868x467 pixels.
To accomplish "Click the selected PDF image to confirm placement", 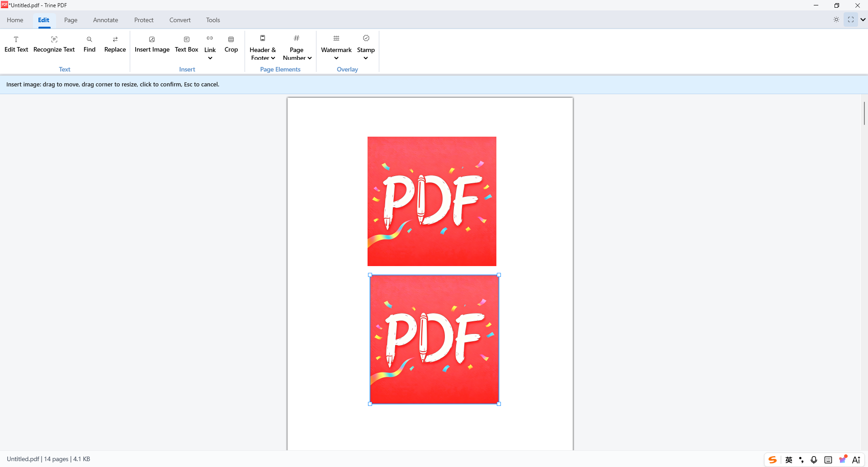I will [434, 339].
